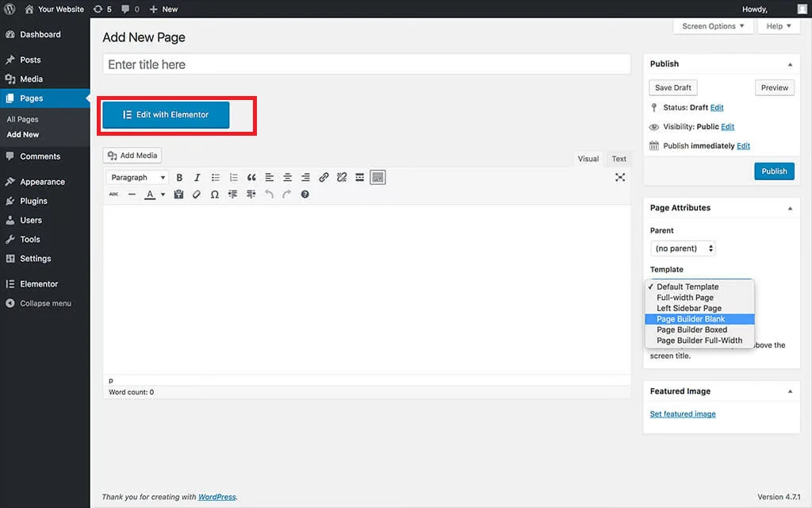Open the text color picker arrow

point(163,194)
